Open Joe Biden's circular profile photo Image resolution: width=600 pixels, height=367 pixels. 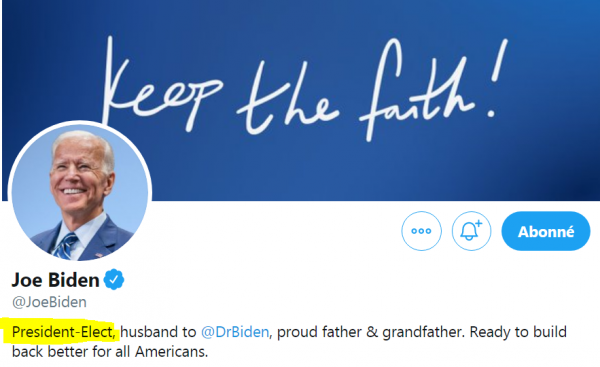coord(80,192)
